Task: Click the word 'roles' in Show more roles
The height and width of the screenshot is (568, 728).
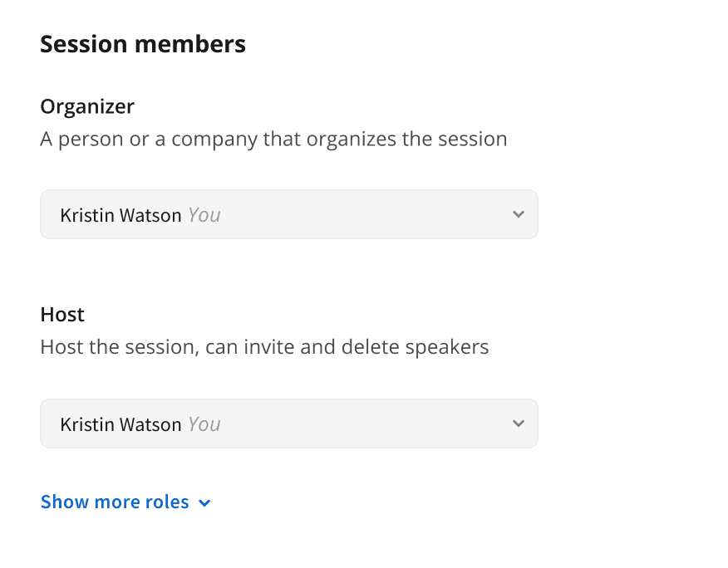Action: point(167,502)
